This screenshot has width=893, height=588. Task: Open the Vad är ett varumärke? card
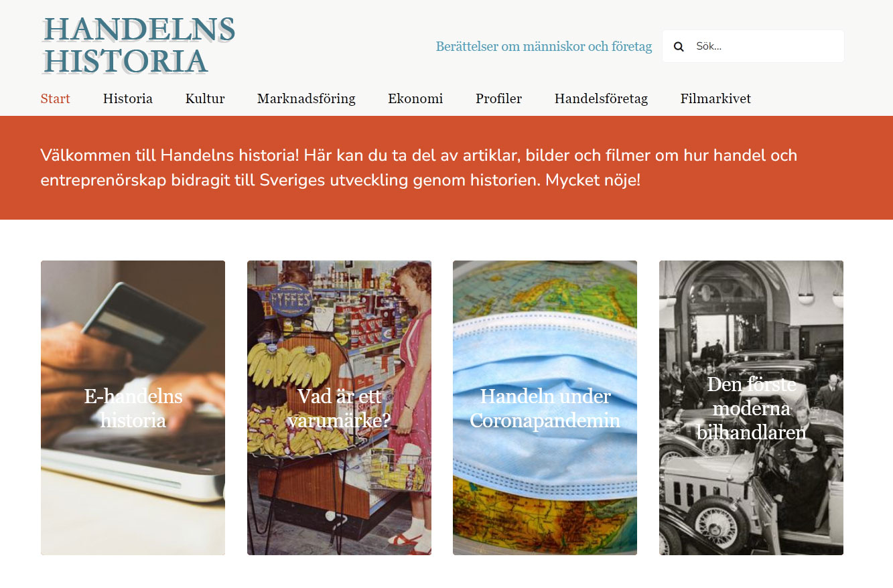[x=339, y=408]
